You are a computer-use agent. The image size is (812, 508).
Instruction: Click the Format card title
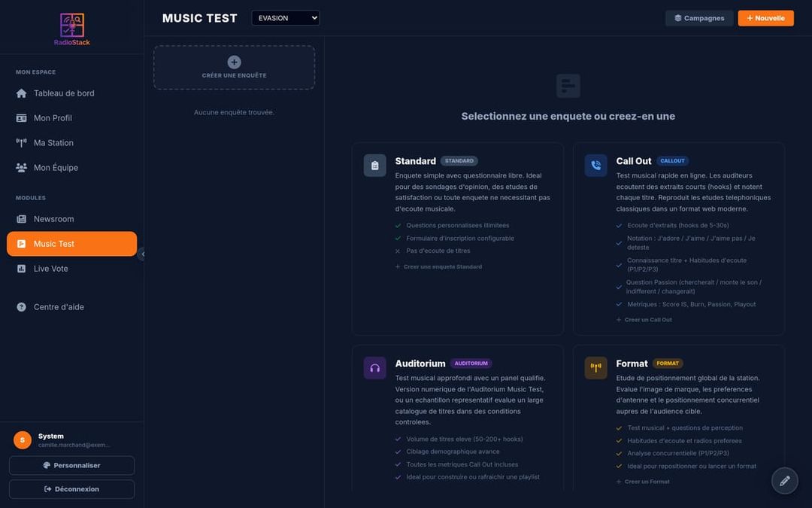[x=632, y=364]
